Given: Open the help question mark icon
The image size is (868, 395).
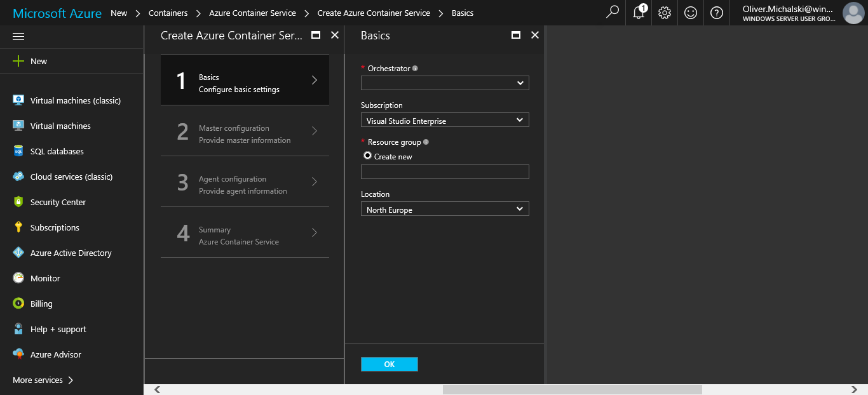Looking at the screenshot, I should pos(717,13).
